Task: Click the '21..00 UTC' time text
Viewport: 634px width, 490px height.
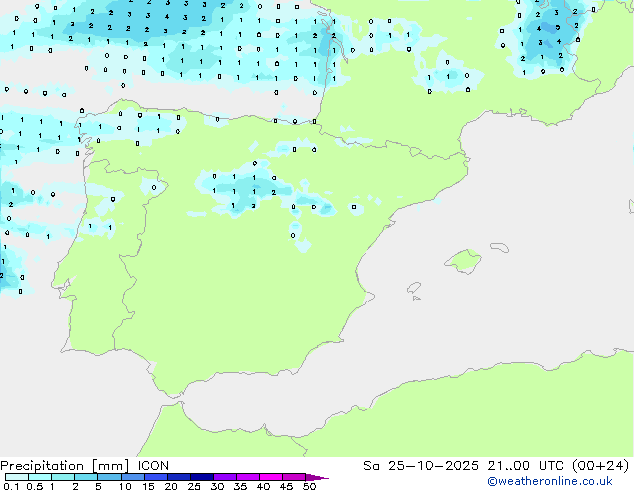Action: click(x=525, y=466)
